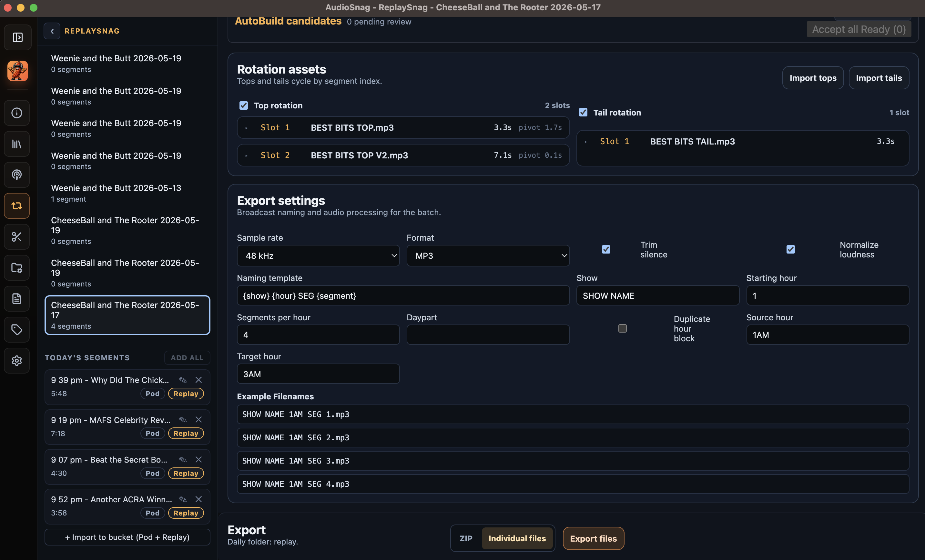Disable the Top rotation checkbox
The height and width of the screenshot is (560, 925).
pyautogui.click(x=244, y=105)
